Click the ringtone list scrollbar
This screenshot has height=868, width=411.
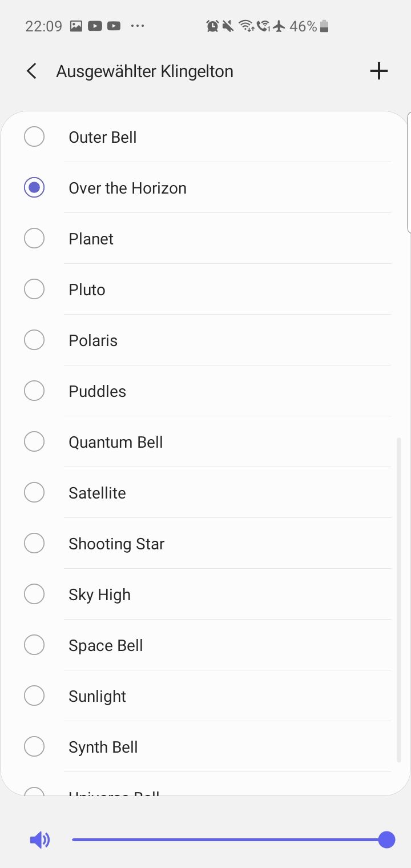pos(399,600)
